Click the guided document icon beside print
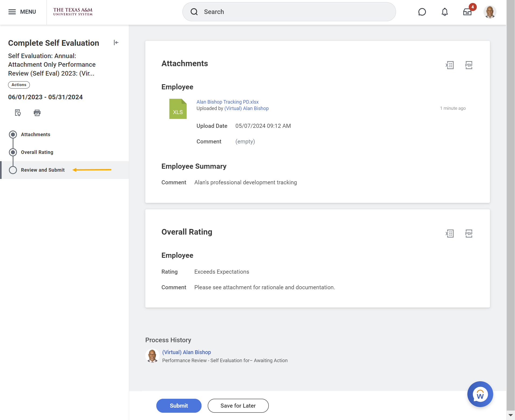 pos(18,113)
